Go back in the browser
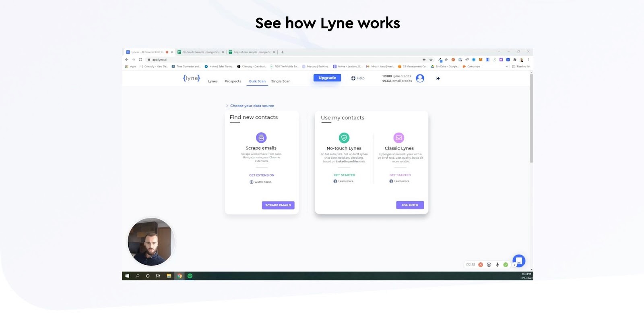644x320 pixels. tap(127, 60)
